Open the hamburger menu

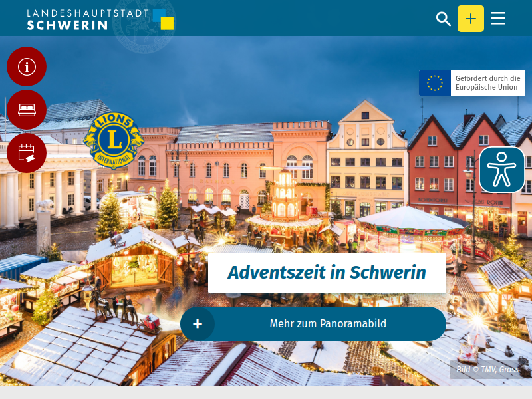tap(497, 19)
